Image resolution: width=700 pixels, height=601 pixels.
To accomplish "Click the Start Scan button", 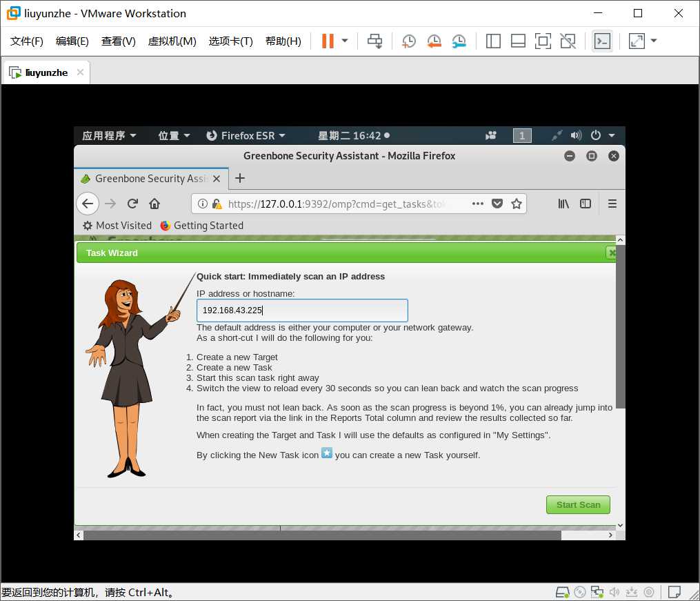I will (x=578, y=504).
